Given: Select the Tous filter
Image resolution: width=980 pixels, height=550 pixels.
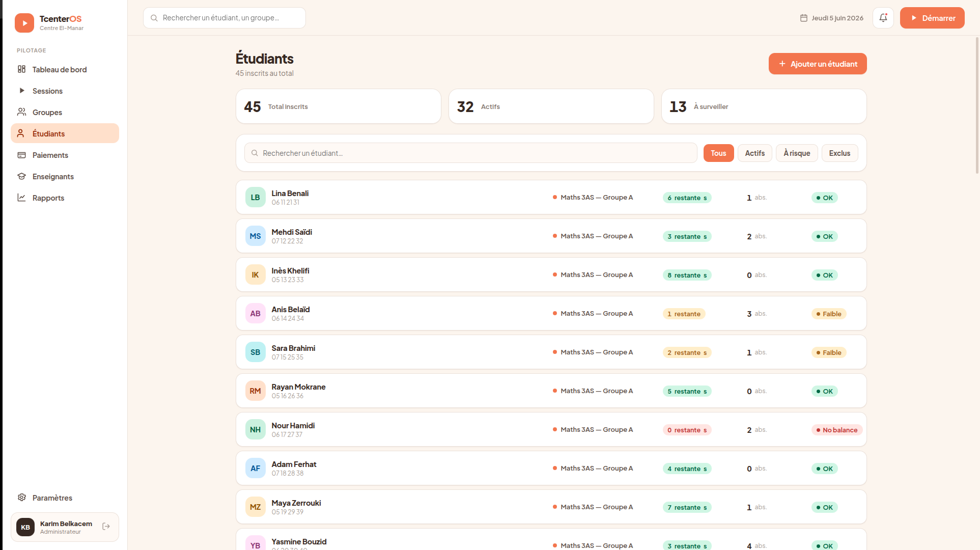Looking at the screenshot, I should tap(718, 153).
